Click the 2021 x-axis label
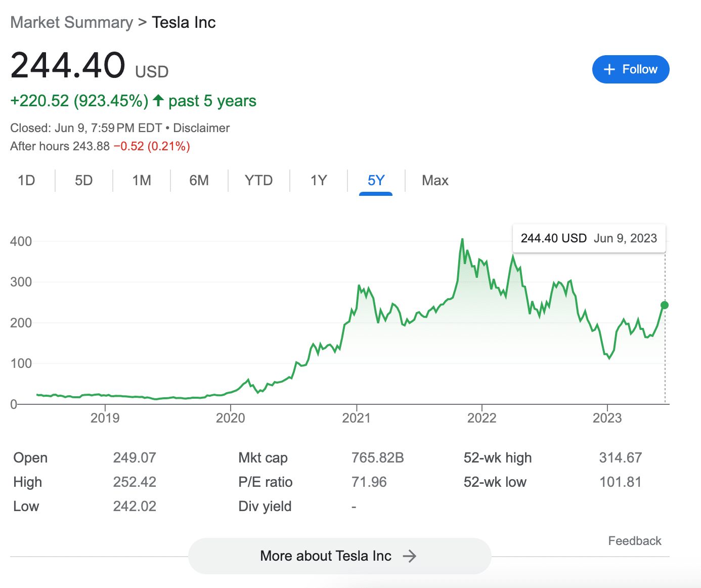 pos(357,418)
